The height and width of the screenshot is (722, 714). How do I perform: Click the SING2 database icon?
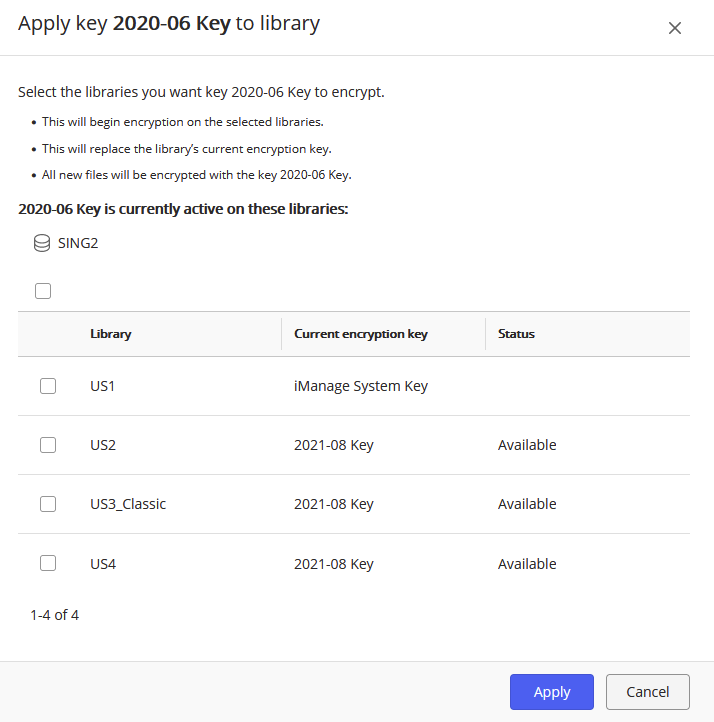(42, 243)
